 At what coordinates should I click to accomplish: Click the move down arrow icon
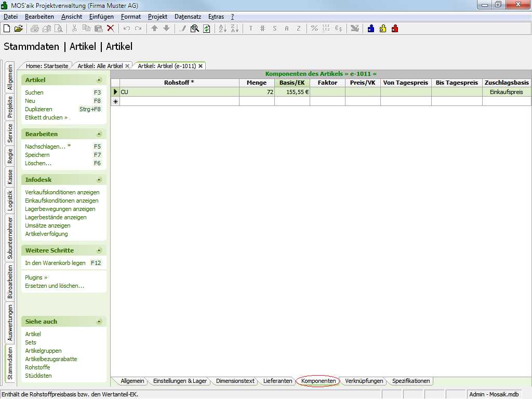click(167, 29)
